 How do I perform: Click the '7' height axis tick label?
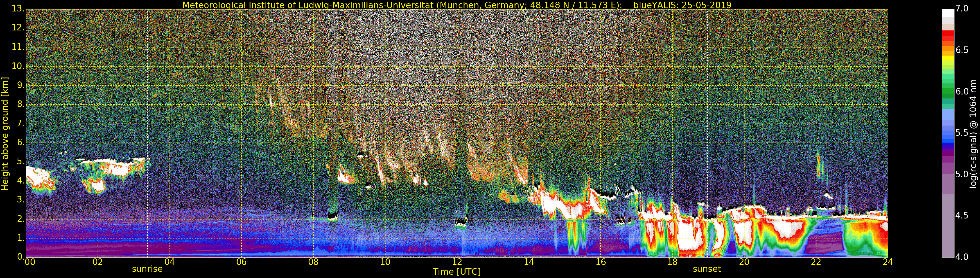[20, 123]
